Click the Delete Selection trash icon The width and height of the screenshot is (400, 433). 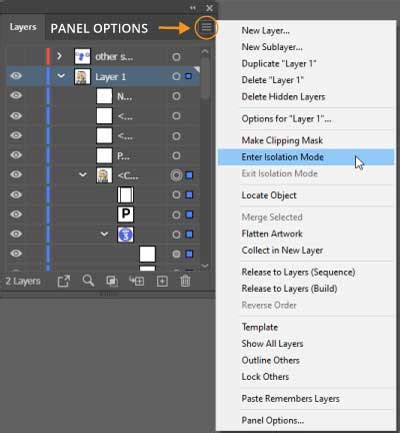tap(186, 281)
